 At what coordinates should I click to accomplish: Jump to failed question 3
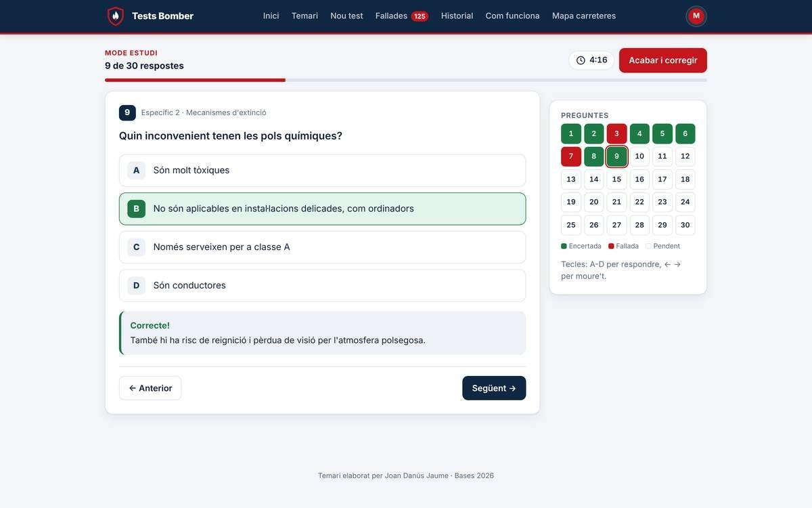coord(616,133)
